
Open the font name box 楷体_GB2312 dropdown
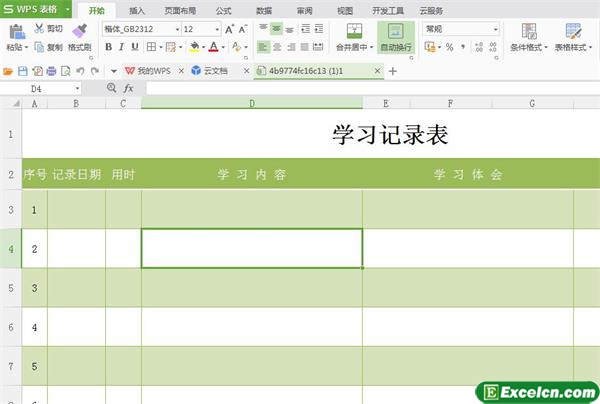coord(177,29)
